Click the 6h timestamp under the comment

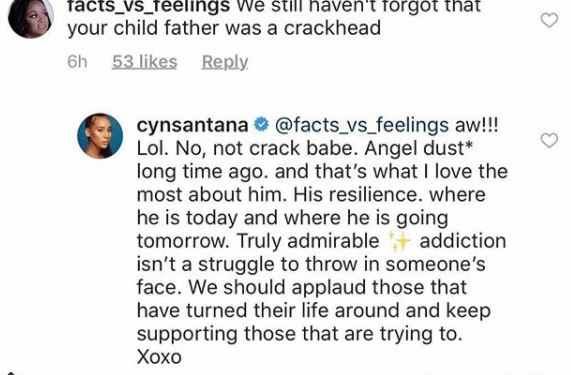77,62
